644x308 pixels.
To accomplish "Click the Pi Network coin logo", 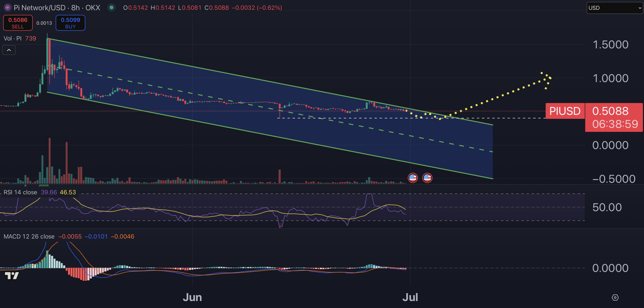I will (x=7, y=7).
